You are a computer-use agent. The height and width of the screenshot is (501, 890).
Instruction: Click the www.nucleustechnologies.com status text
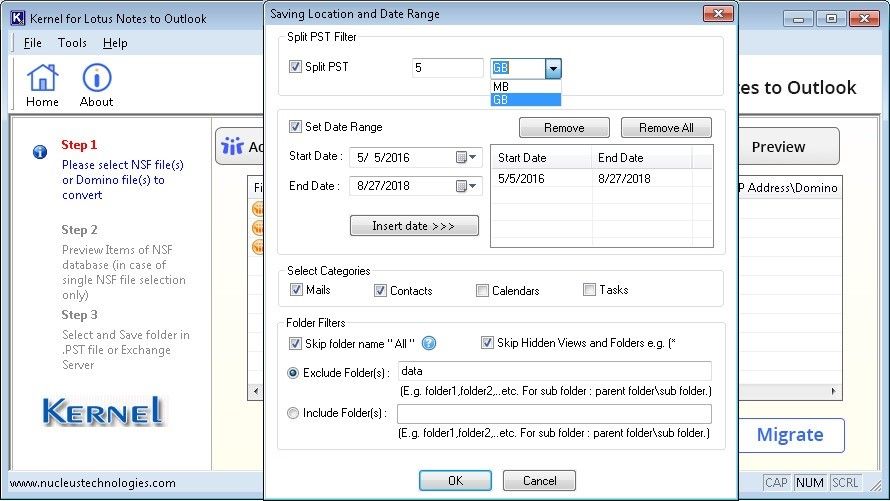click(93, 483)
